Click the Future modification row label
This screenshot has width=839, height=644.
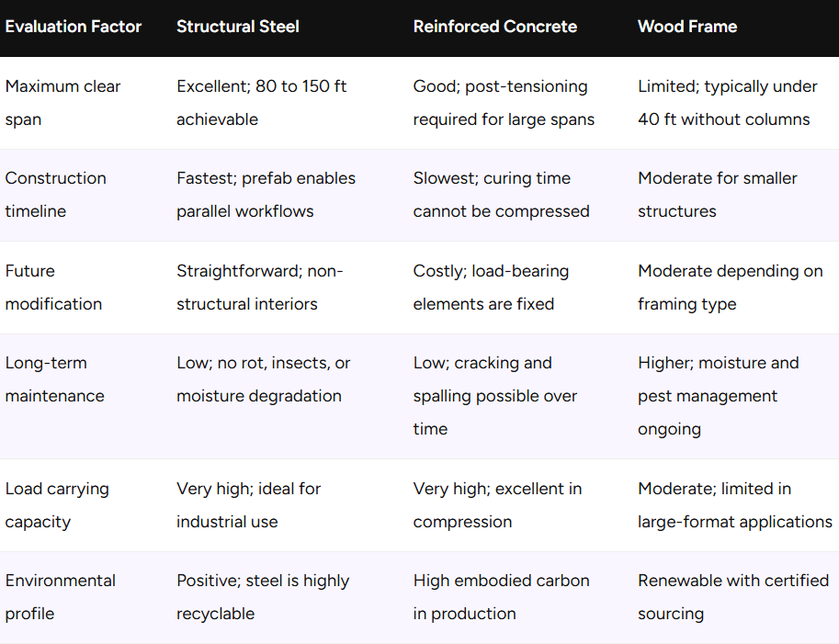pyautogui.click(x=53, y=288)
